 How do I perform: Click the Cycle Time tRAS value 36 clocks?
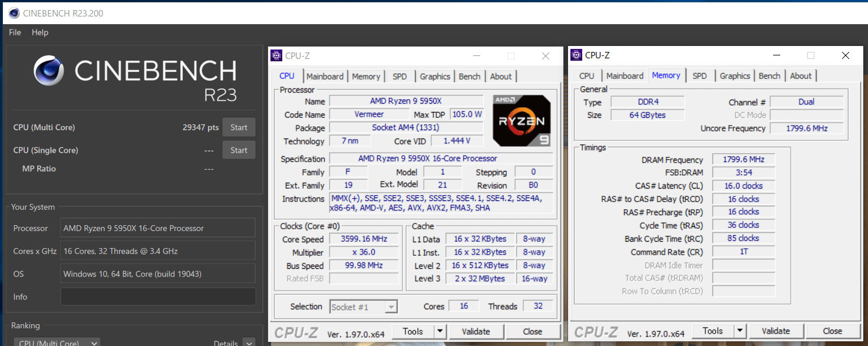[743, 225]
